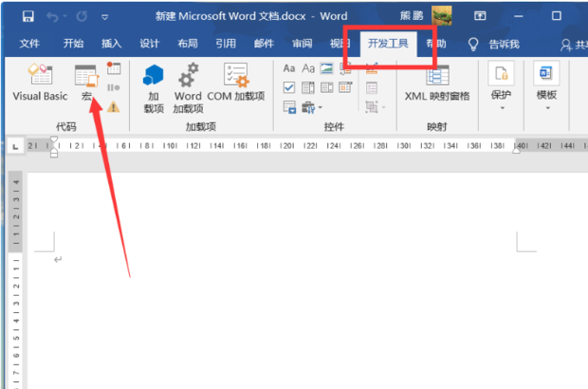Insert picture content control

point(326,68)
